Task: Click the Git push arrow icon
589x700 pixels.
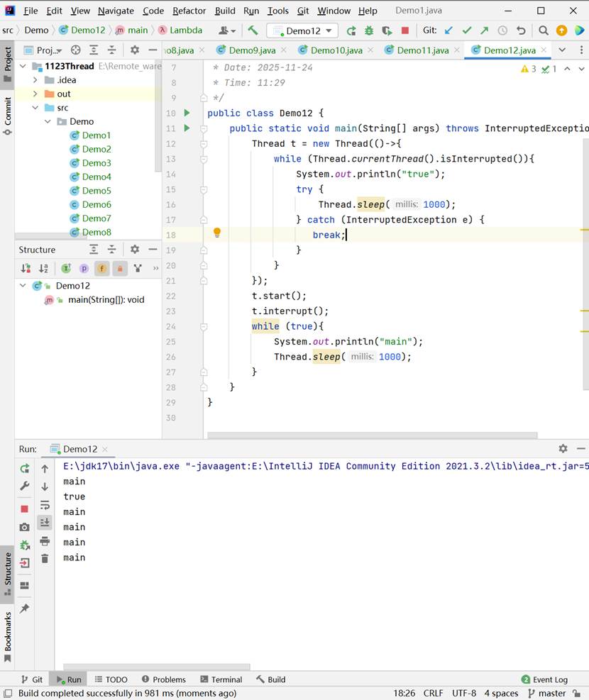Action: (485, 30)
